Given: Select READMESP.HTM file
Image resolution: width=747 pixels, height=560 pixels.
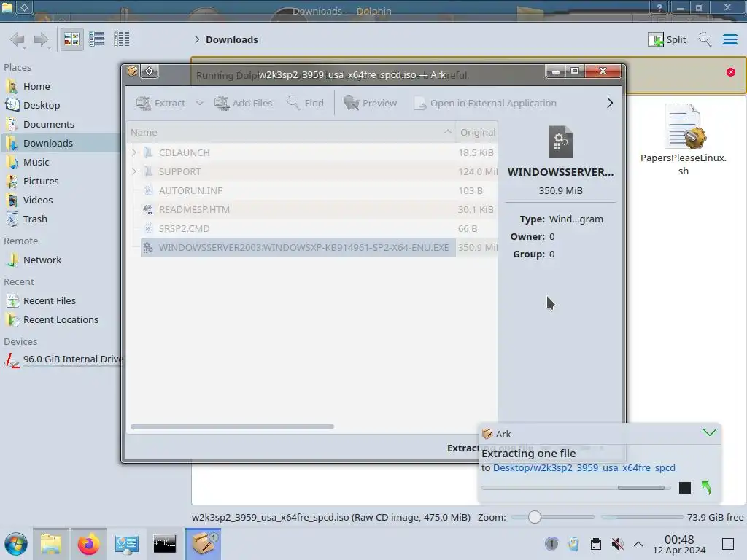Looking at the screenshot, I should (312, 210).
